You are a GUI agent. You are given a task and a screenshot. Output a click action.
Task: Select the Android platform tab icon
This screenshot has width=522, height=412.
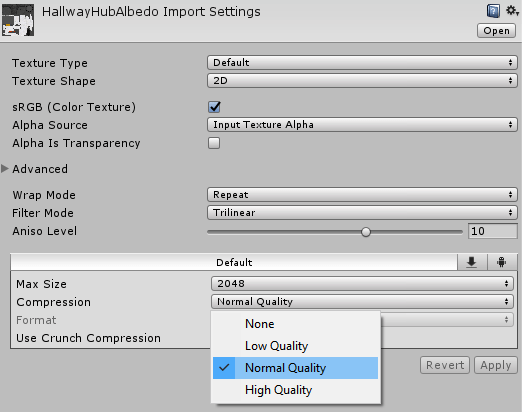tap(502, 262)
